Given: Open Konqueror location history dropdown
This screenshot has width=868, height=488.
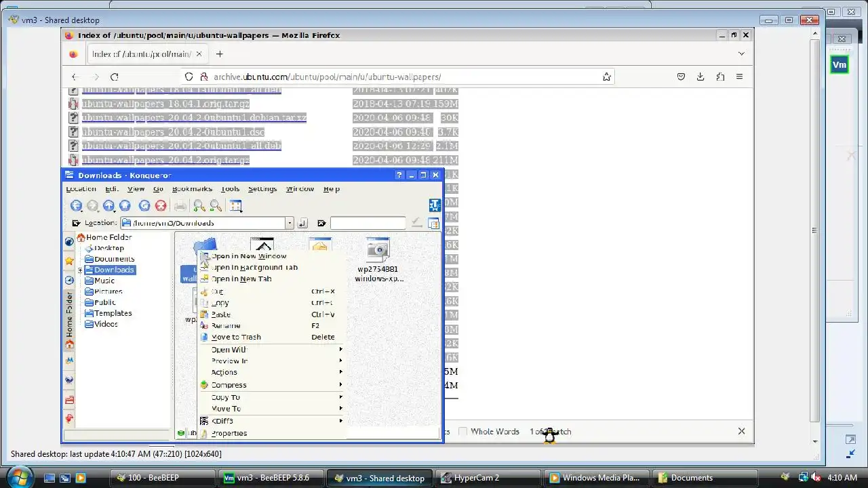Looking at the screenshot, I should [x=290, y=223].
